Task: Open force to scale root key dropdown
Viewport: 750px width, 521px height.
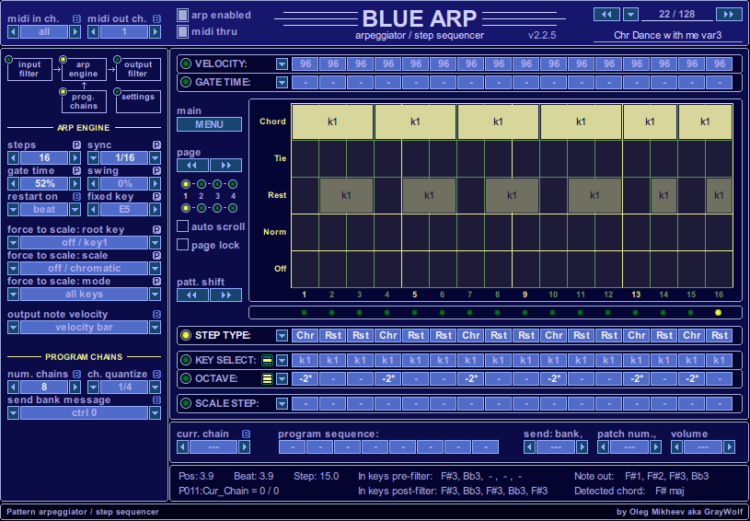Action: [154, 243]
